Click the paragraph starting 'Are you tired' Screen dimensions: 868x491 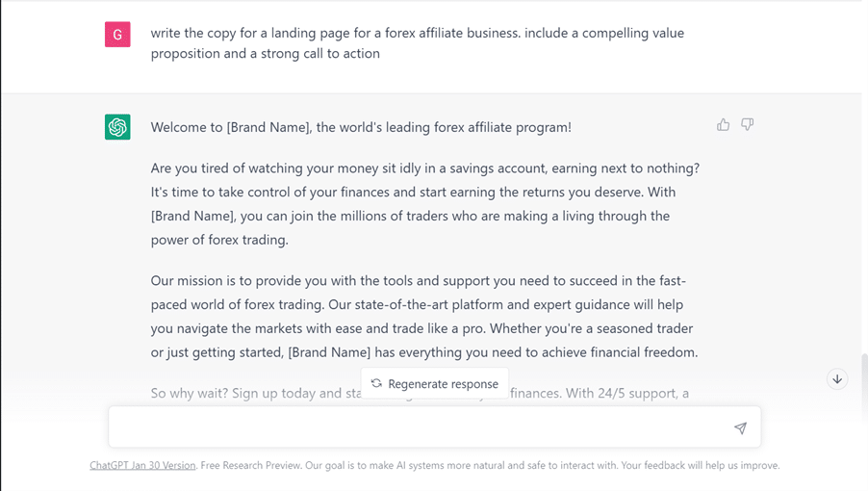424,203
